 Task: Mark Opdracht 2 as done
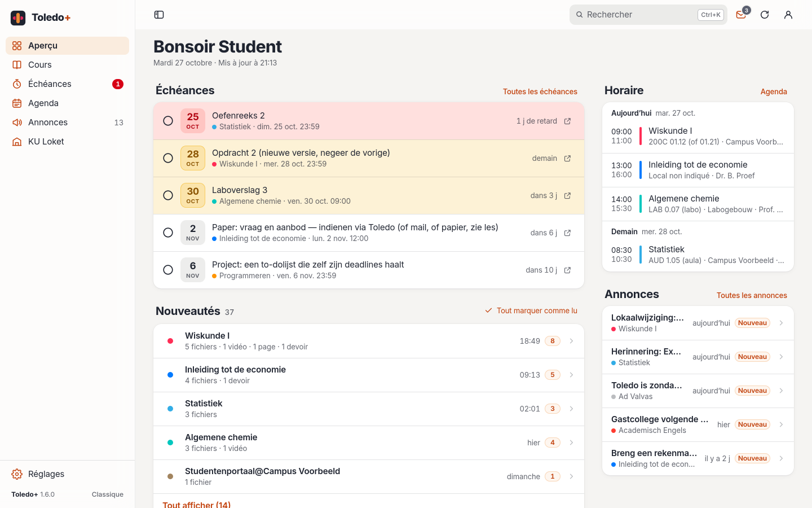tap(168, 158)
